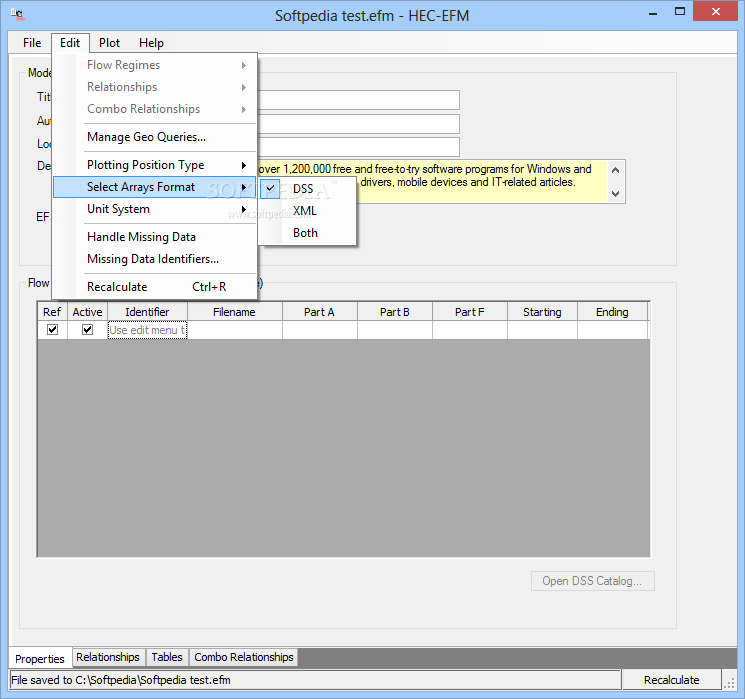Toggle the Ref checkbox in the first row
The width and height of the screenshot is (745, 699).
[52, 330]
